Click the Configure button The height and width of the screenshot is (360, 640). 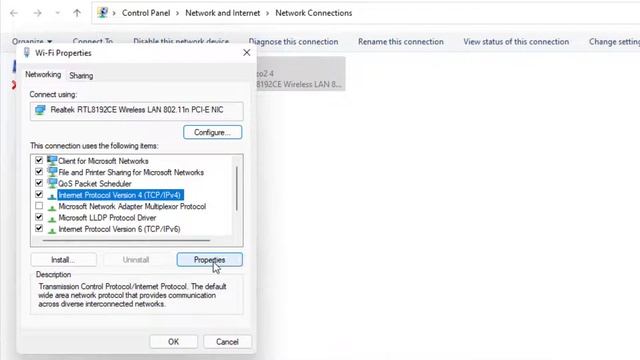click(212, 132)
